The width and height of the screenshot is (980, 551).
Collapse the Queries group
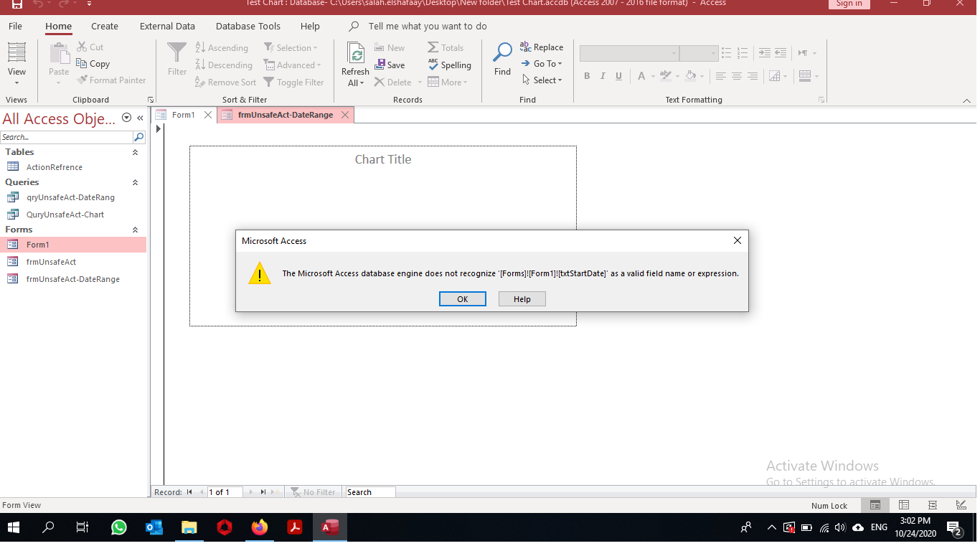[135, 182]
